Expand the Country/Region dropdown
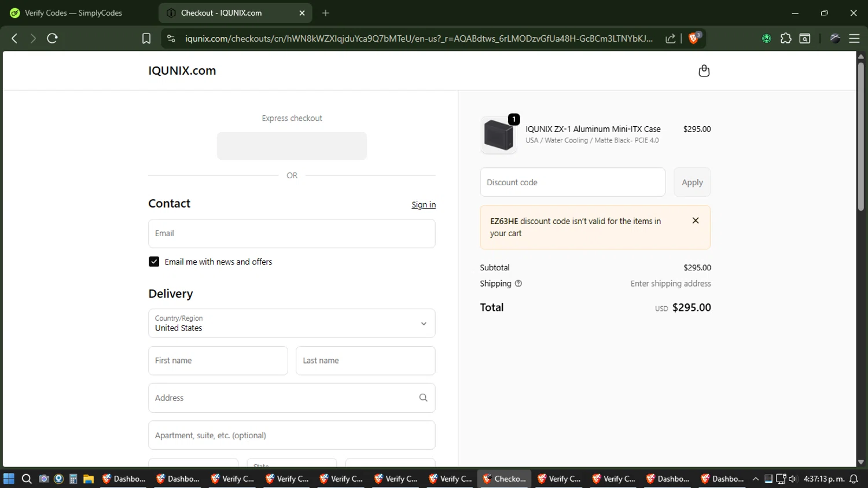Screen dimensions: 868x488 pyautogui.click(x=292, y=323)
